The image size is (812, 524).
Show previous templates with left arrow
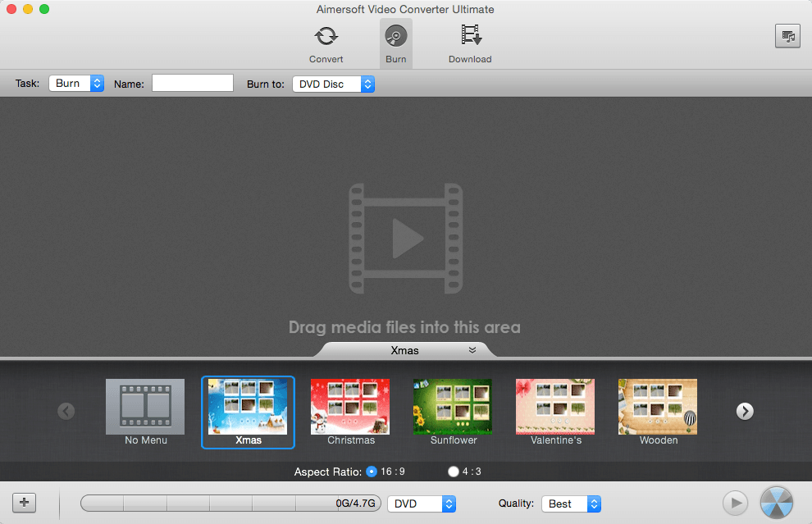66,411
